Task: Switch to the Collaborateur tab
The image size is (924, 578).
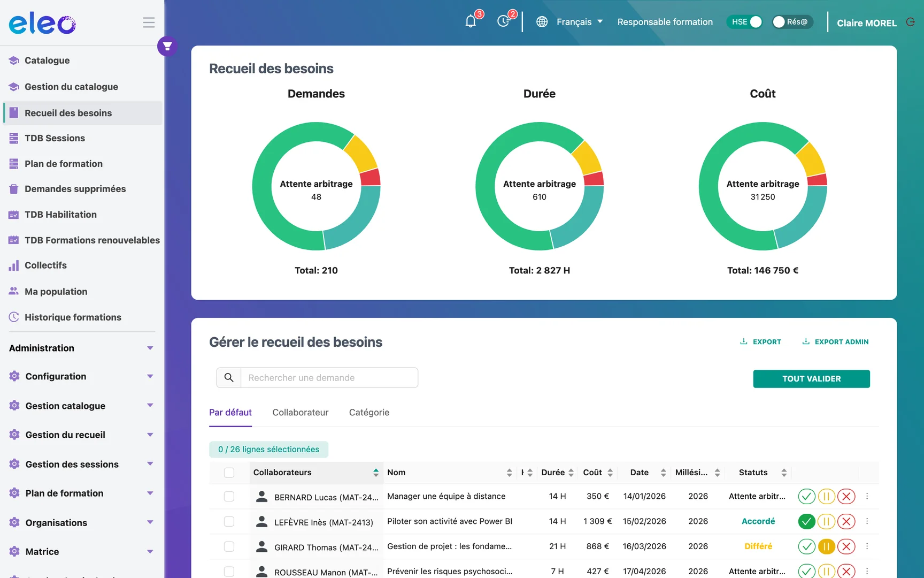Action: 301,413
